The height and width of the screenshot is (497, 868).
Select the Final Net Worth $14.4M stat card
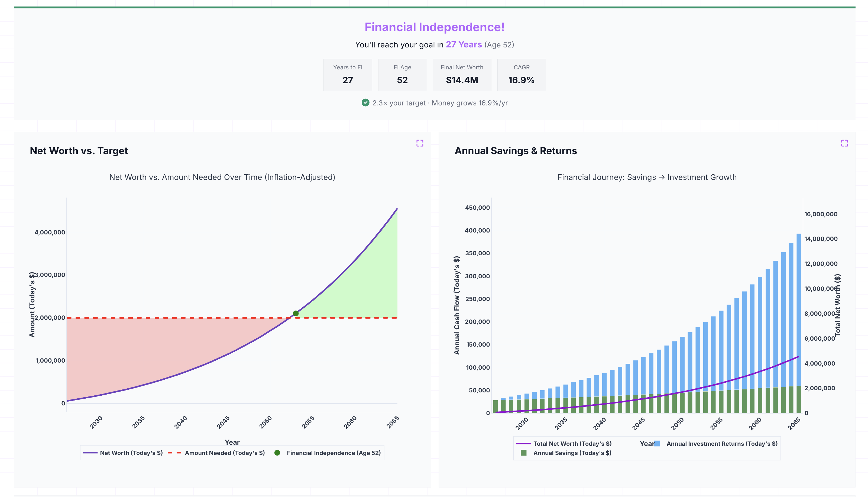[x=461, y=75]
